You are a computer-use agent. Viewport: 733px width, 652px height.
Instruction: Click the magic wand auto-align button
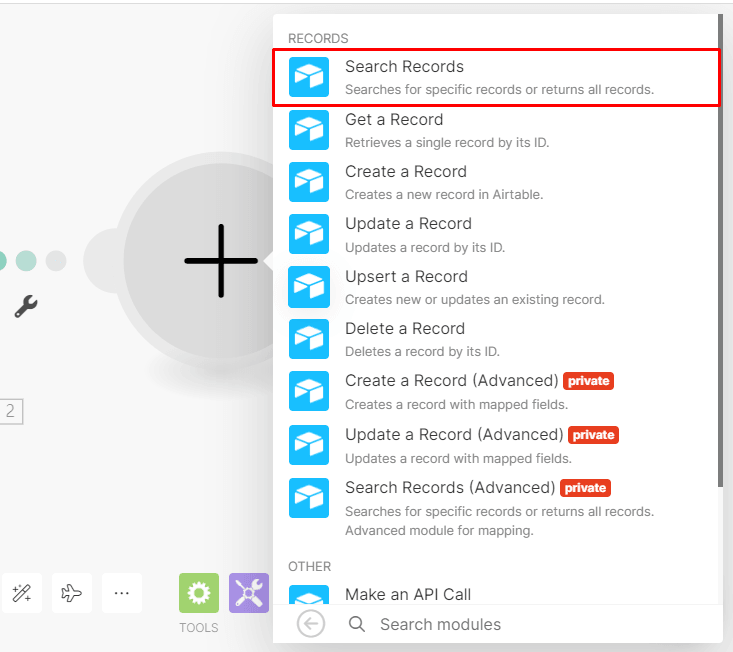[22, 593]
